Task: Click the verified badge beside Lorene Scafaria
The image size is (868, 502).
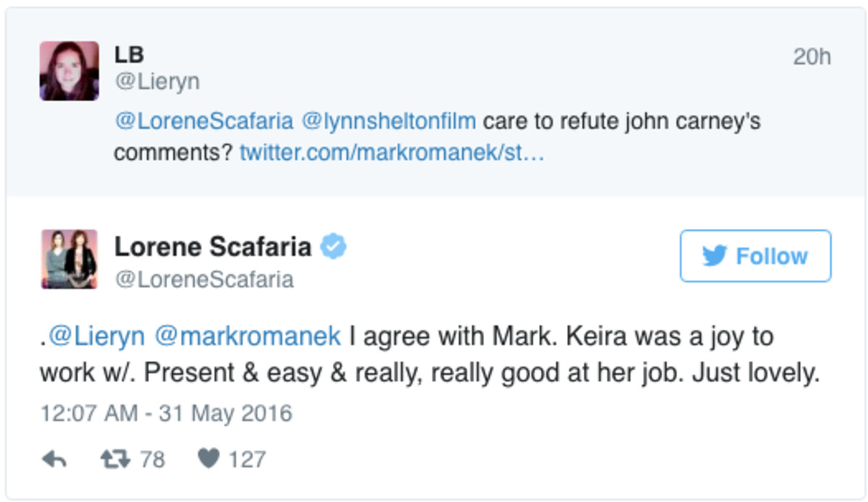Action: coord(333,247)
